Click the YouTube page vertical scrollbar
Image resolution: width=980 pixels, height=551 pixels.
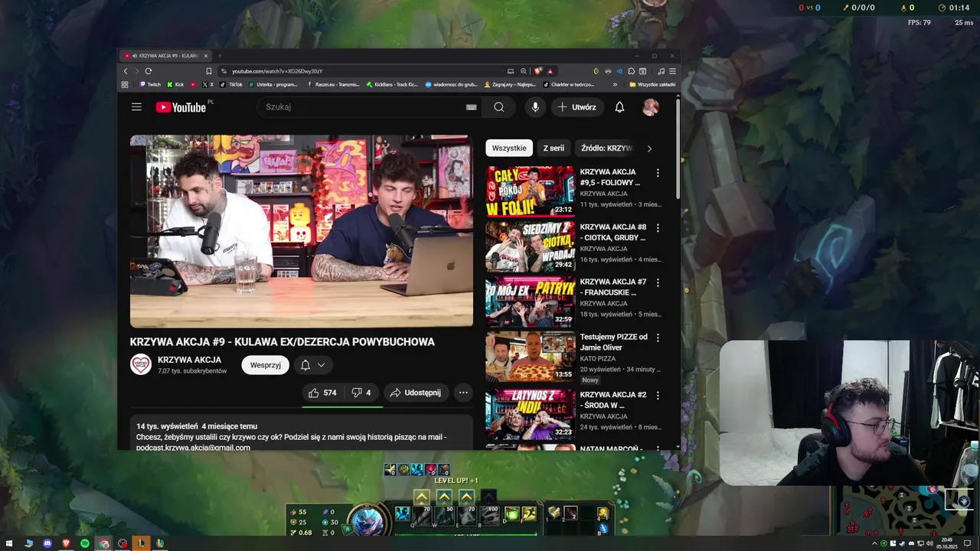point(678,149)
